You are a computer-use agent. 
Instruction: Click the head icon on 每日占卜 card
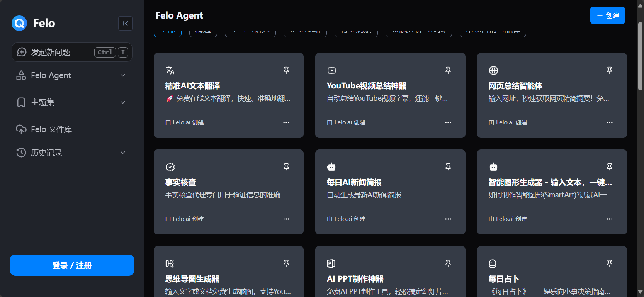tap(493, 263)
